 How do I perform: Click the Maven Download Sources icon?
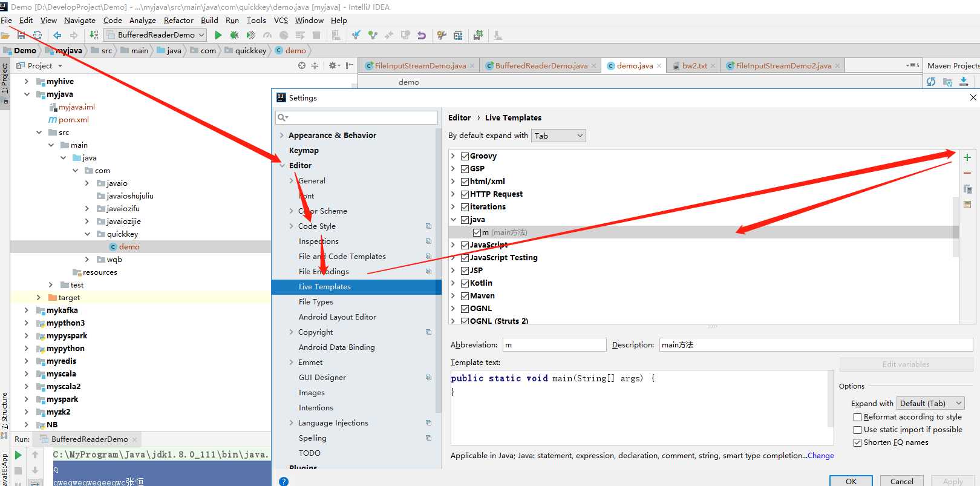pos(964,82)
